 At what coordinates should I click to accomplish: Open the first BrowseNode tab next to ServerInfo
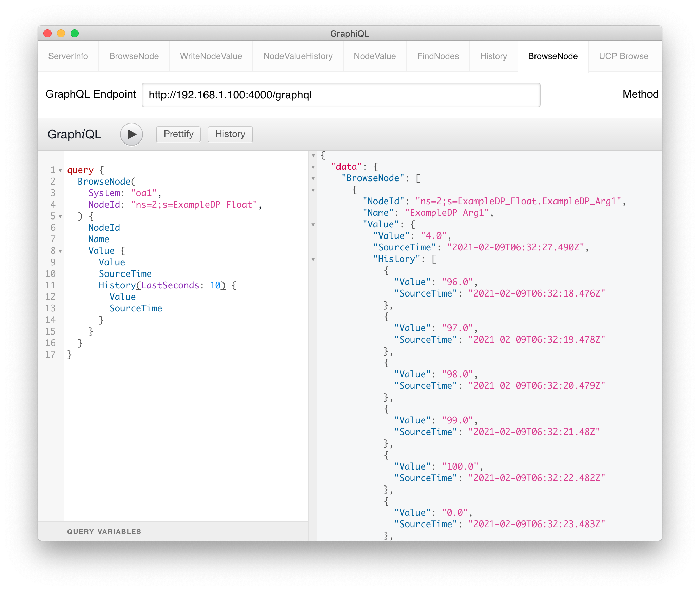(134, 56)
